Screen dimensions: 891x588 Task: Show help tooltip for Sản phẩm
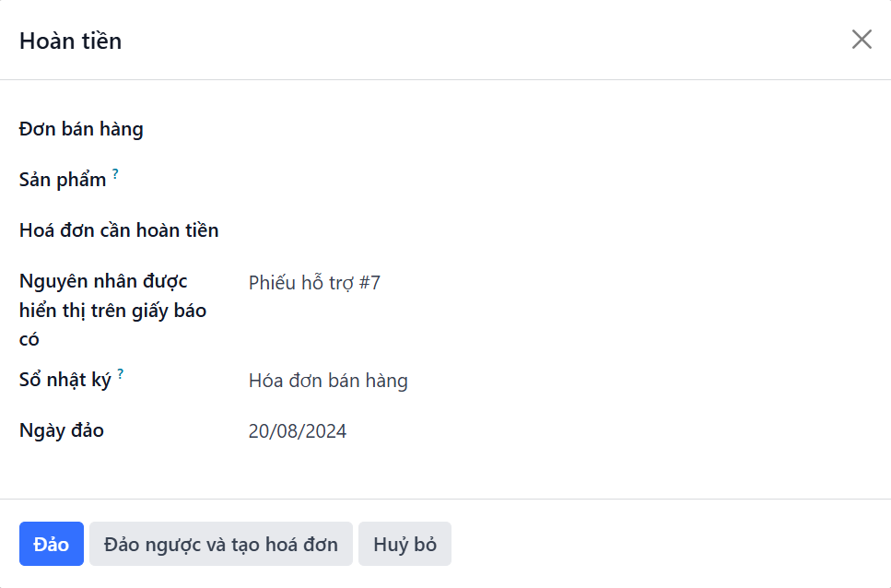click(x=115, y=174)
